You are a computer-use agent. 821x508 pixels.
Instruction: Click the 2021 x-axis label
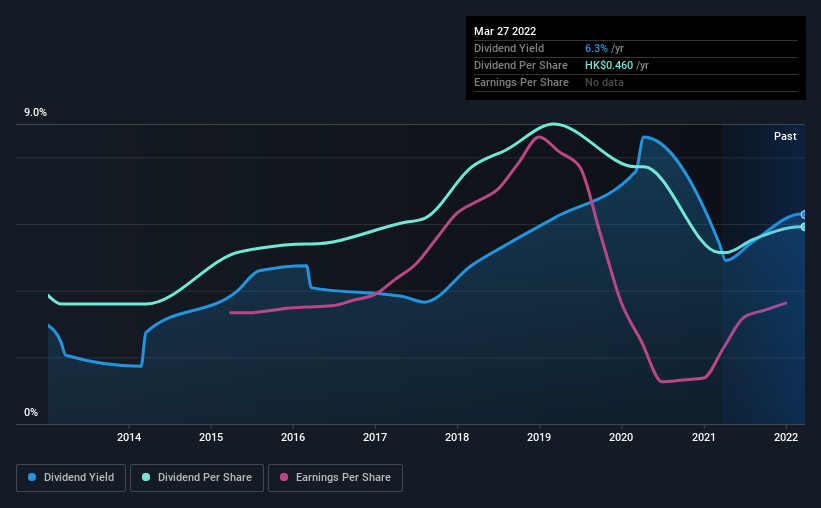click(703, 437)
